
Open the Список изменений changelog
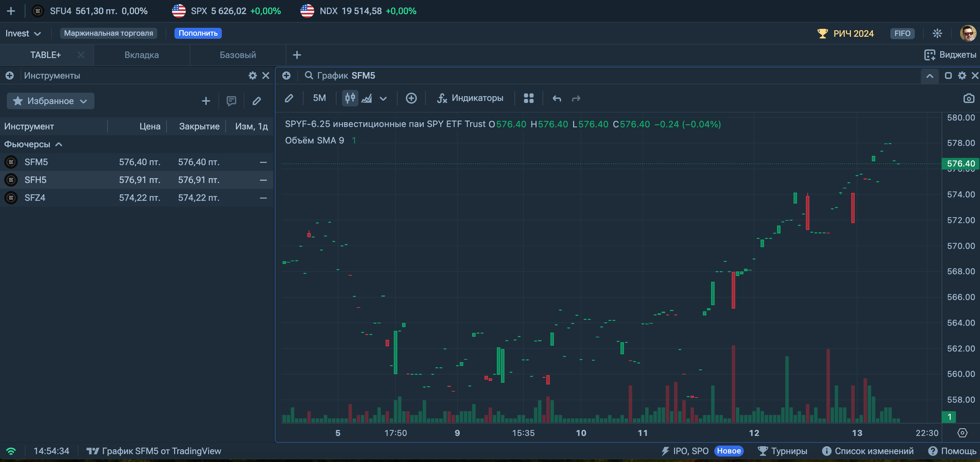point(868,451)
